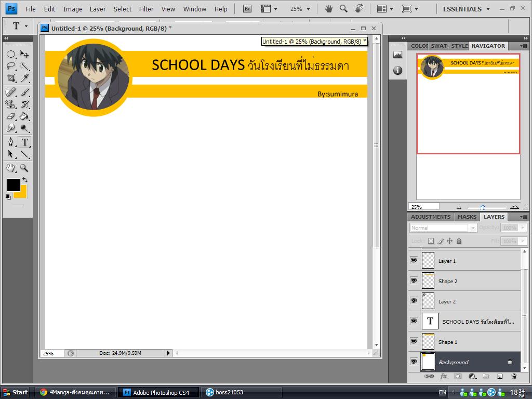This screenshot has height=399, width=532.
Task: Add a layer mask
Action: coord(458,376)
